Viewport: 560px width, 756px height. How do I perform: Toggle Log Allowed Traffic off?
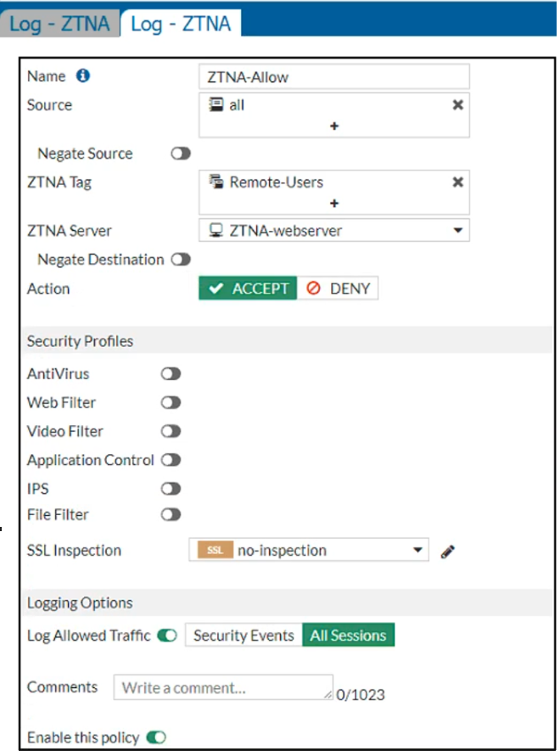click(167, 636)
